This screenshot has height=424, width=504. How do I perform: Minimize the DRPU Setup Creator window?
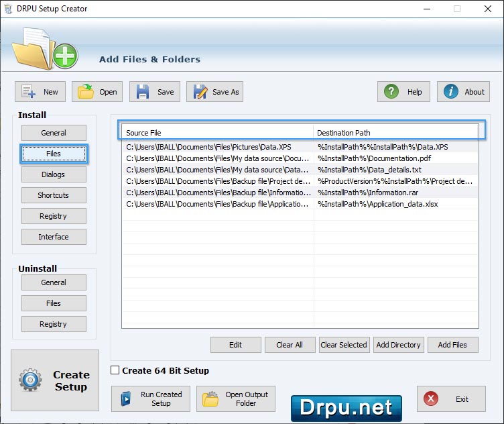pos(427,9)
